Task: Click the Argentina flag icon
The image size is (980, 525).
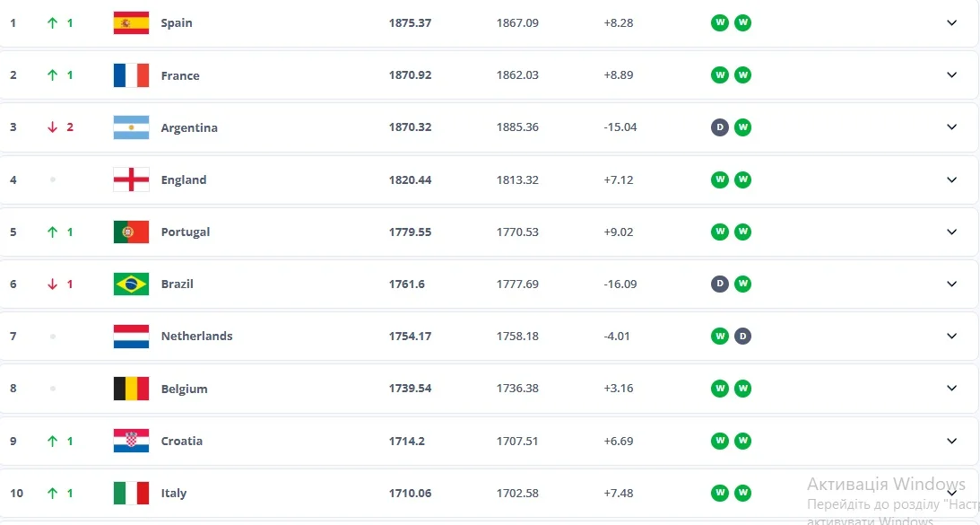Action: [x=131, y=127]
